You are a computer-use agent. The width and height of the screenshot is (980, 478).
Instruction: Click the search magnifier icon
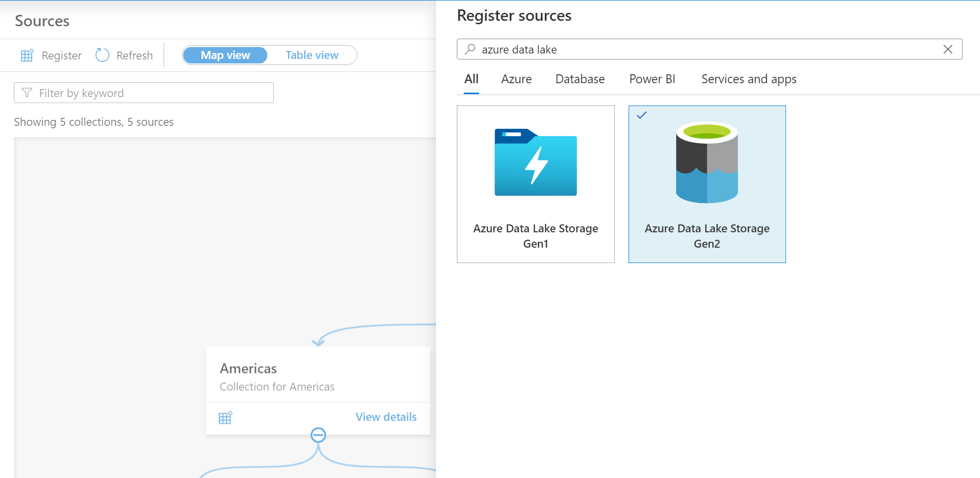(470, 49)
